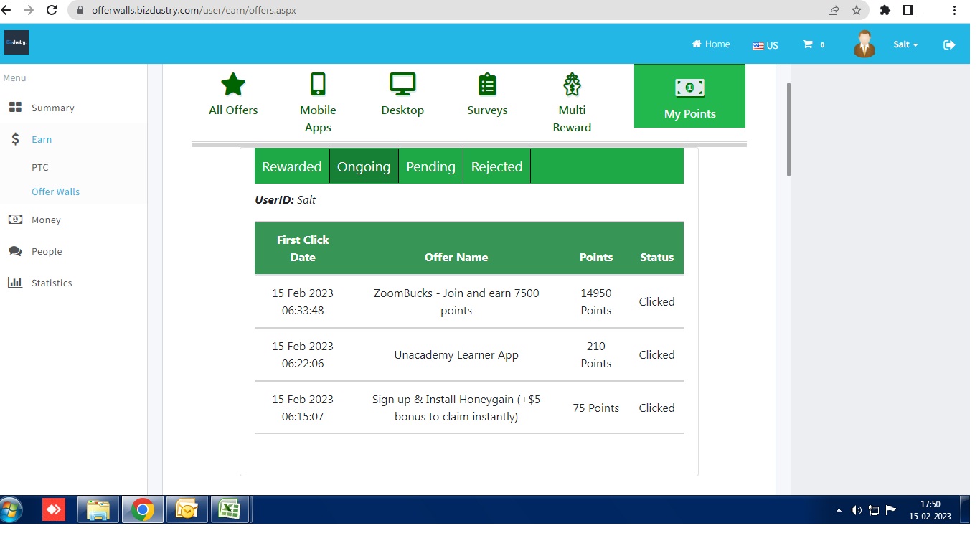Open the shopping cart icon in header
Image resolution: width=980 pixels, height=551 pixels.
(x=808, y=44)
